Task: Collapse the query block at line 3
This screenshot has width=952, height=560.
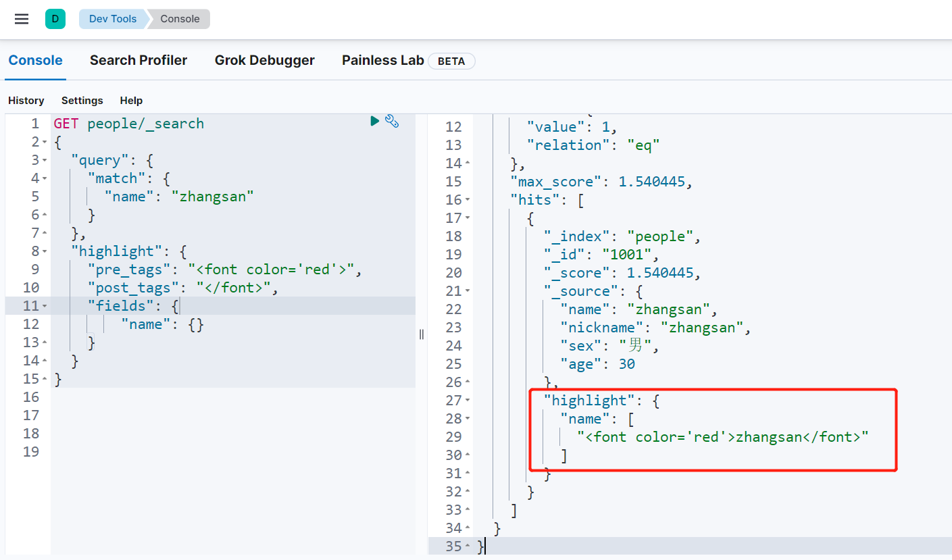Action: click(x=45, y=161)
